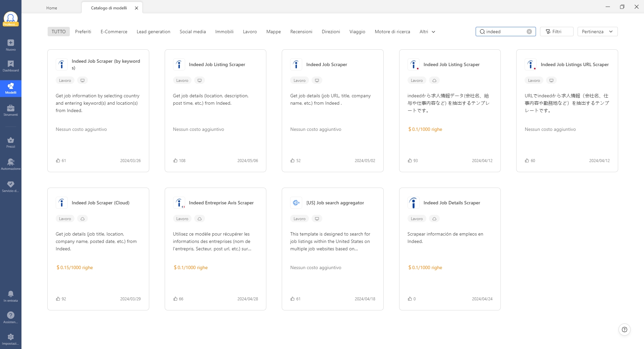Like Indeed Job Listings URL Scraper
Screen dimensions: 644x349
click(x=527, y=160)
